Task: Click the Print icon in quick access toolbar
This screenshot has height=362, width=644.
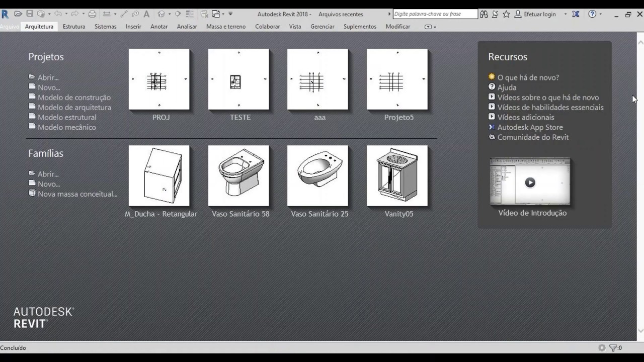Action: 92,14
